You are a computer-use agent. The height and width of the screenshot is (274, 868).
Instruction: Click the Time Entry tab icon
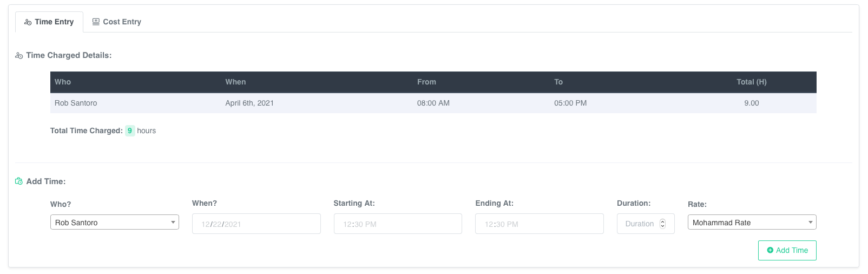28,22
